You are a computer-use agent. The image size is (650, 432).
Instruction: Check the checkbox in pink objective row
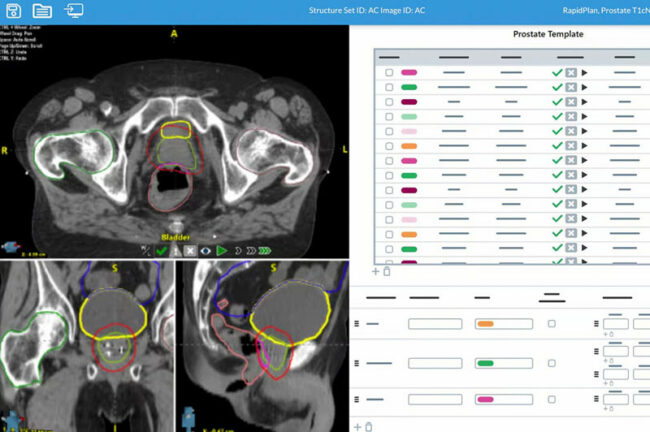[x=551, y=399]
